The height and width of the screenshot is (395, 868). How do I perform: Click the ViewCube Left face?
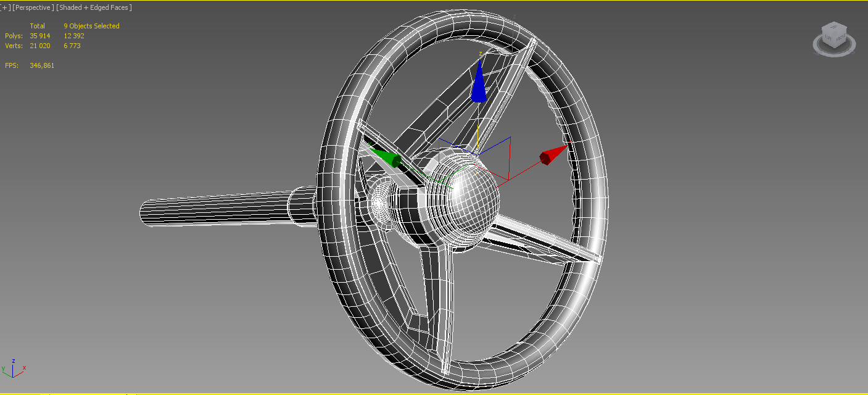(x=829, y=38)
